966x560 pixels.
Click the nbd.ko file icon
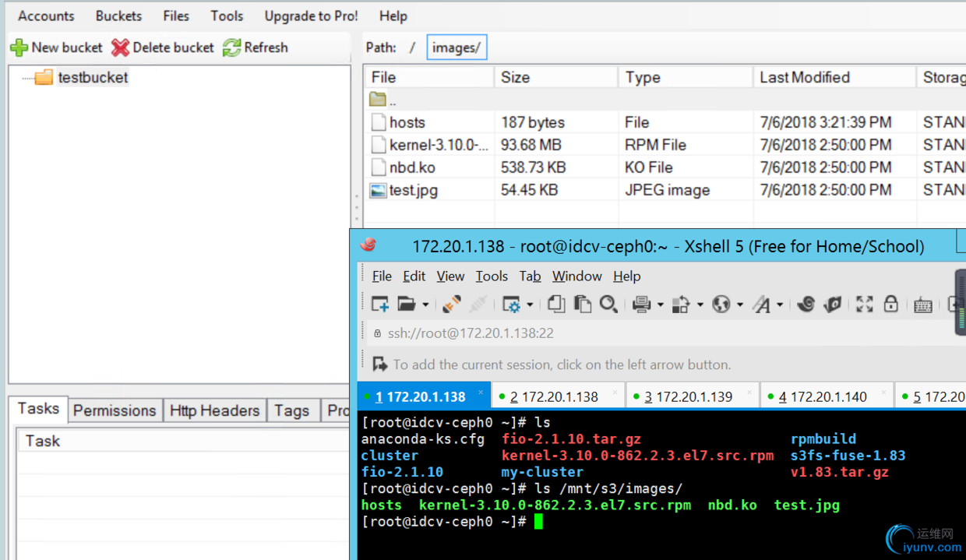[378, 167]
